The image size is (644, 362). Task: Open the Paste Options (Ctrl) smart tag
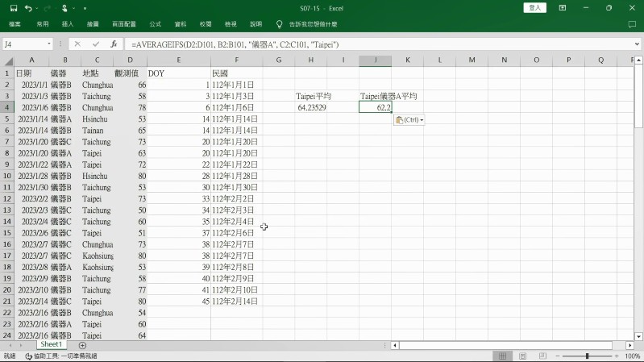coord(409,119)
